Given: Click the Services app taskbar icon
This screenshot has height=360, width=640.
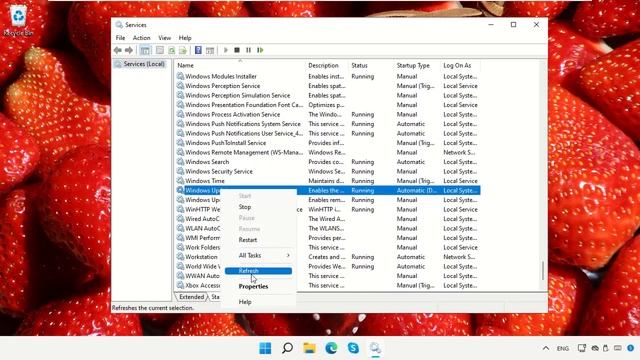Looking at the screenshot, I should point(376,348).
